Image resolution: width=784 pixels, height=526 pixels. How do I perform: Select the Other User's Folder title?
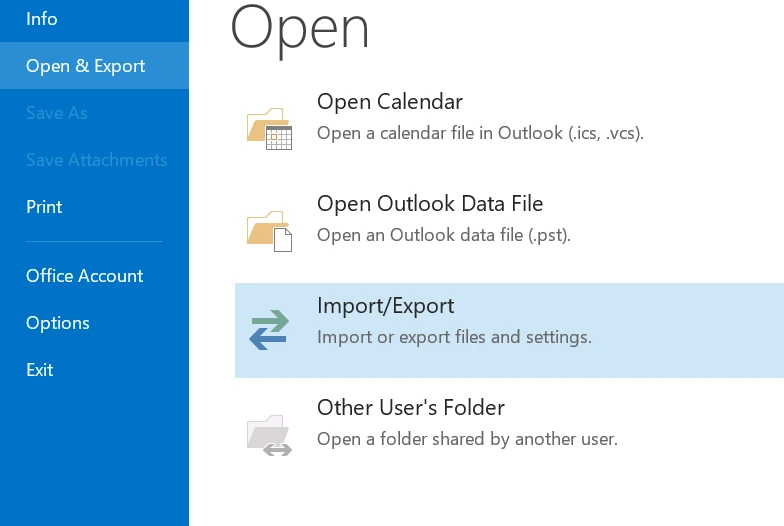[x=410, y=408]
